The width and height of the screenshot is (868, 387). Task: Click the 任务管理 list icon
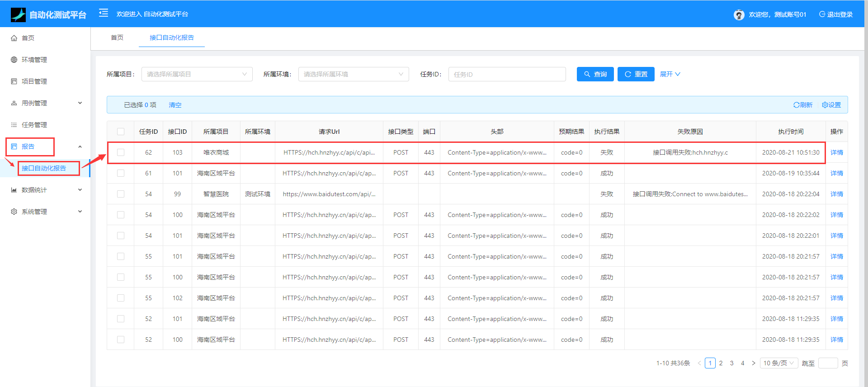14,125
